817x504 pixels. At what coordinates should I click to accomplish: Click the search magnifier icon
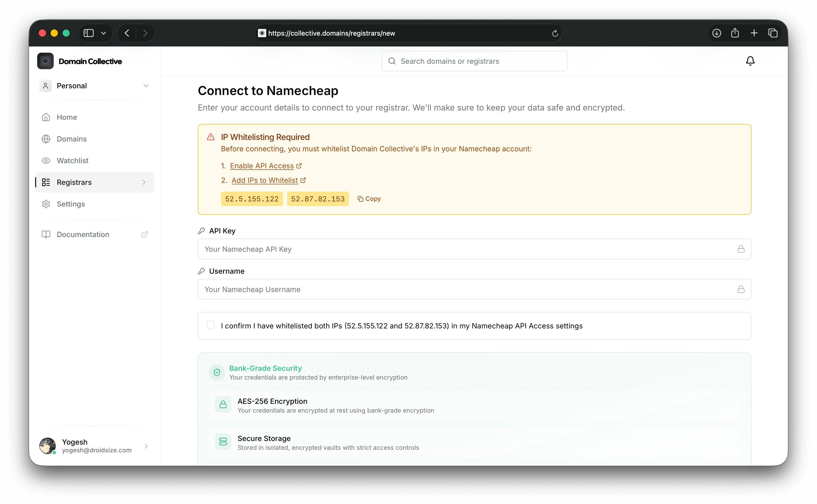pos(392,61)
